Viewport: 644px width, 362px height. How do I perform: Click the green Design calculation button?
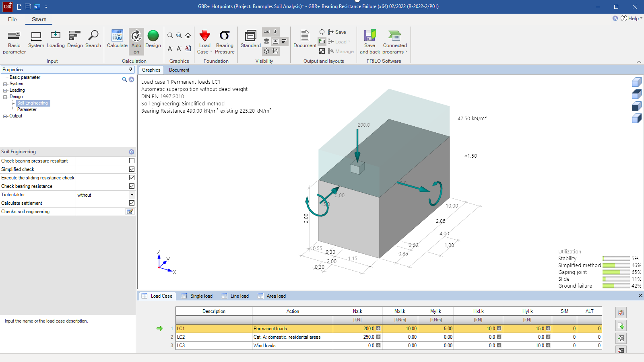pos(153,39)
